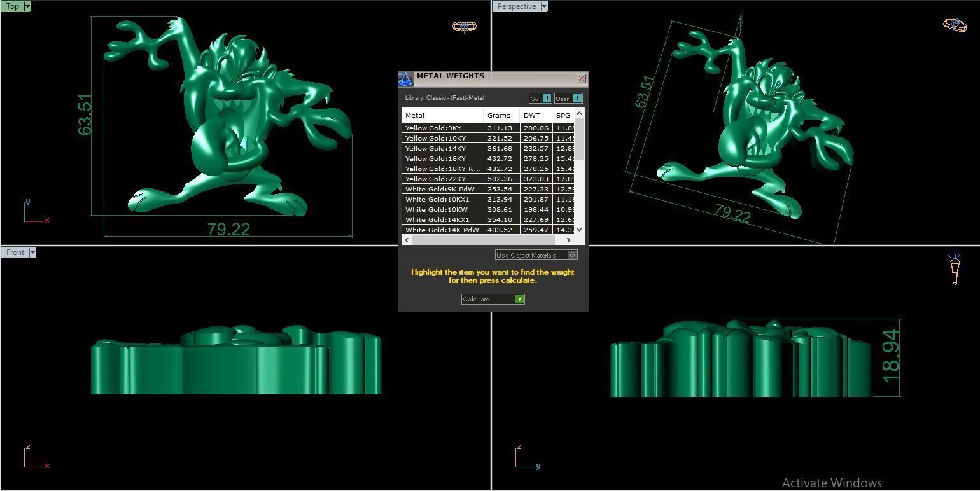Open the Perspective viewport dropdown arrow
980x491 pixels.
tap(544, 6)
